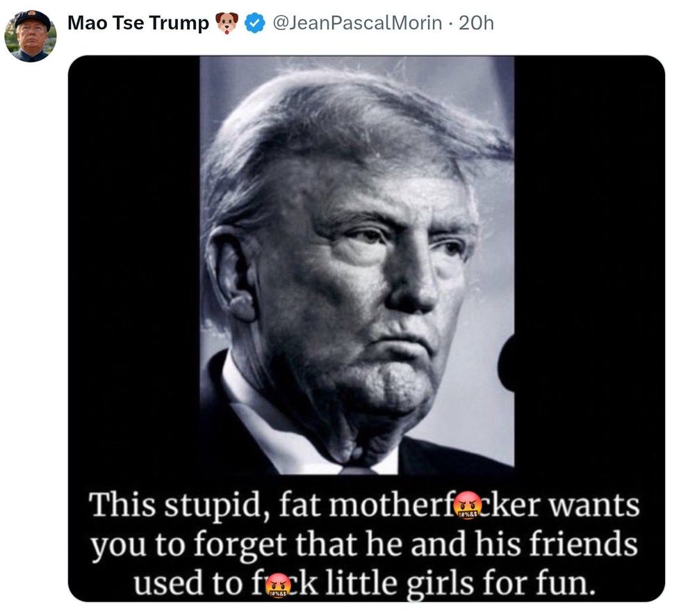Click the dog face emoji beside the name
This screenshot has height=616, width=681.
227,23
